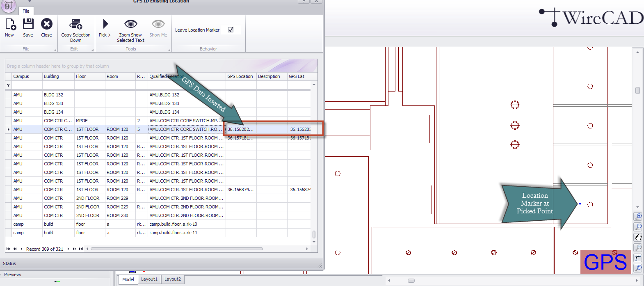Expand the Edit group dialog launcher
Screen dimensions: 644x286
[92, 50]
